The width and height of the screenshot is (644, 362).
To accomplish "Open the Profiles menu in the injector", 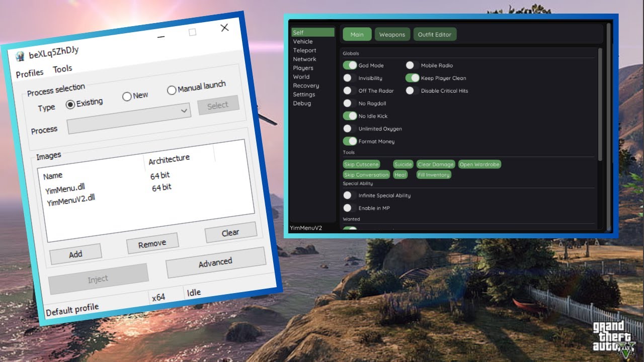I will pos(30,73).
